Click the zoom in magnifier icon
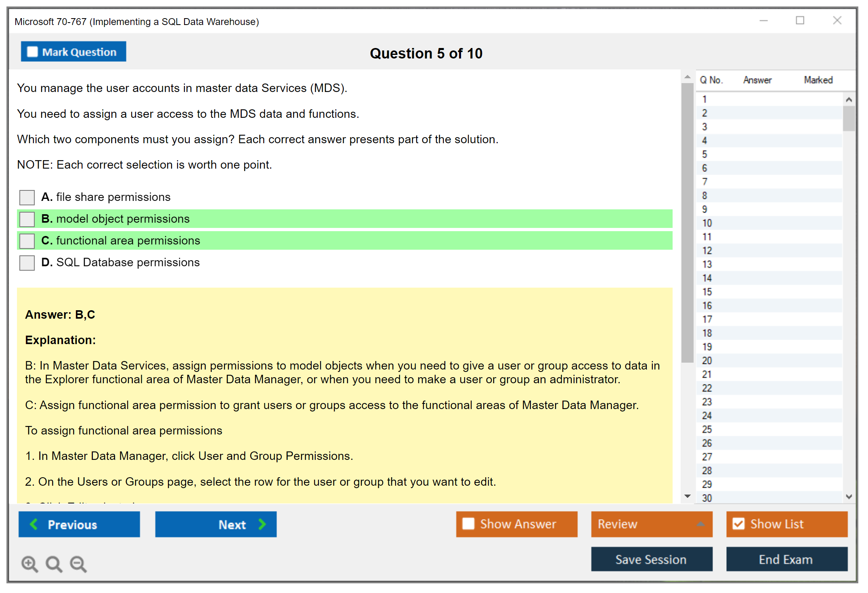This screenshot has height=593, width=868. pos(29,564)
